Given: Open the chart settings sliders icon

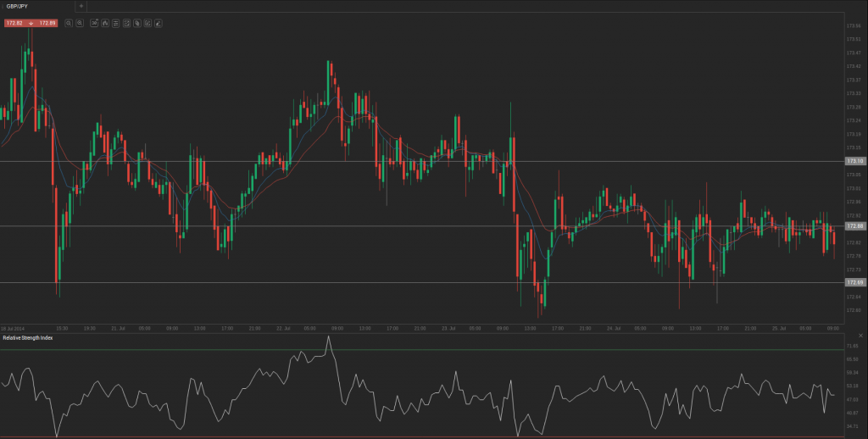Looking at the screenshot, I should coord(115,23).
